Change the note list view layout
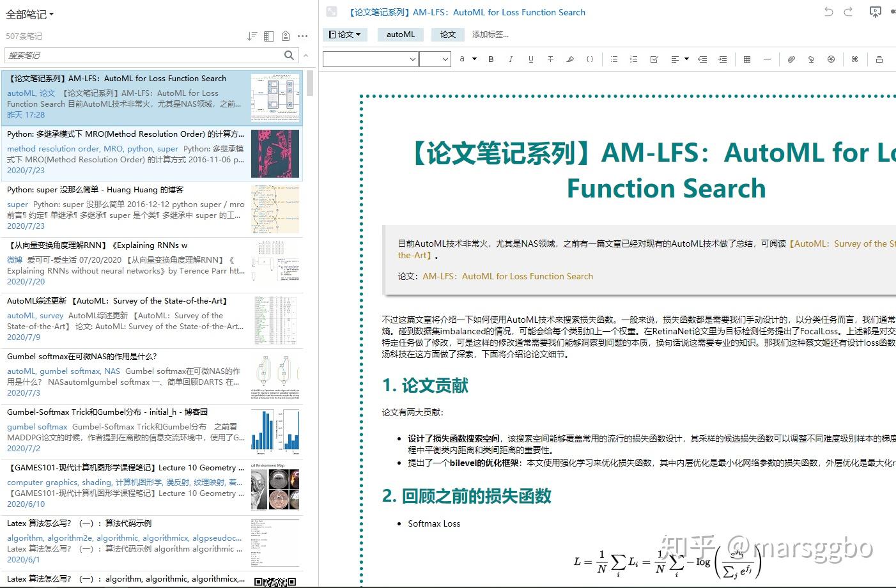The height and width of the screenshot is (588, 896). coord(269,36)
